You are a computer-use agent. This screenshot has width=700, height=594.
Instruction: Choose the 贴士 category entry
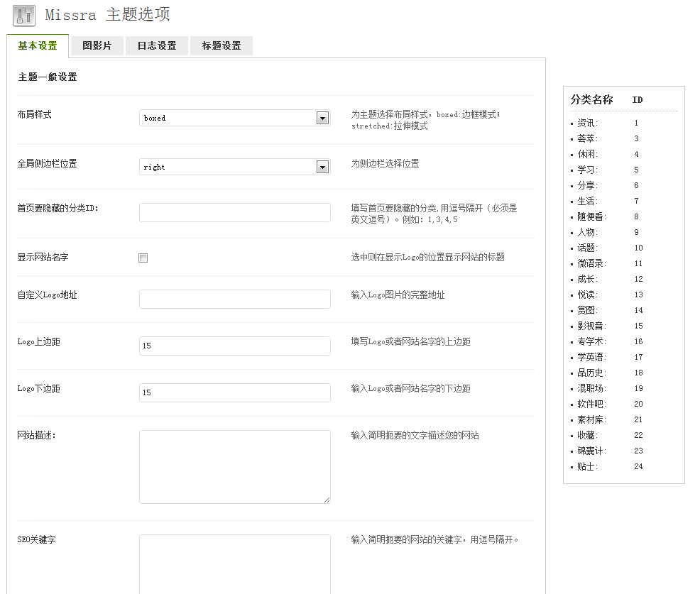pos(587,467)
